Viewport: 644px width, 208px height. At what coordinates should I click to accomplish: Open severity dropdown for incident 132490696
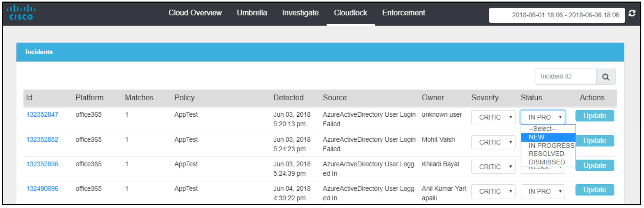click(493, 191)
